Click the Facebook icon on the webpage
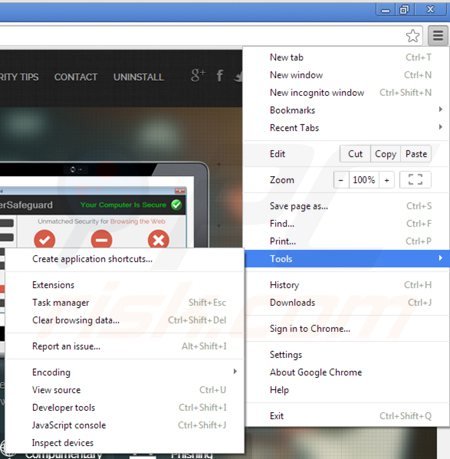The width and height of the screenshot is (450, 459). pos(220,76)
